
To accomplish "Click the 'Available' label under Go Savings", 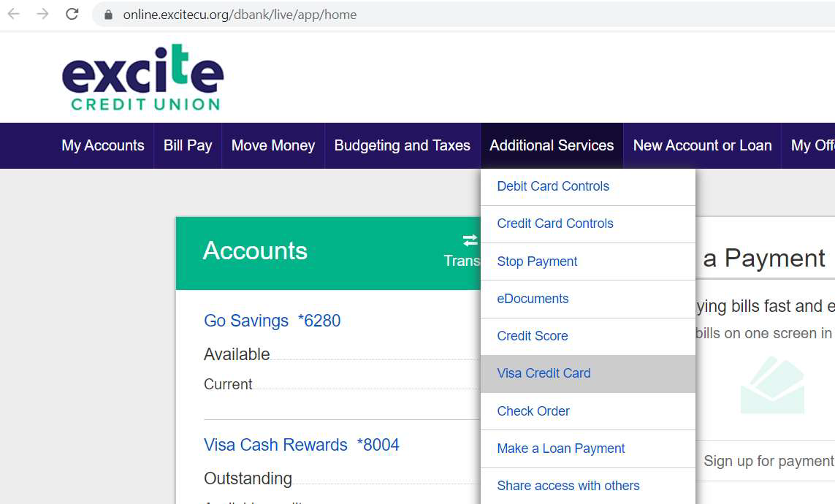I will pos(237,354).
